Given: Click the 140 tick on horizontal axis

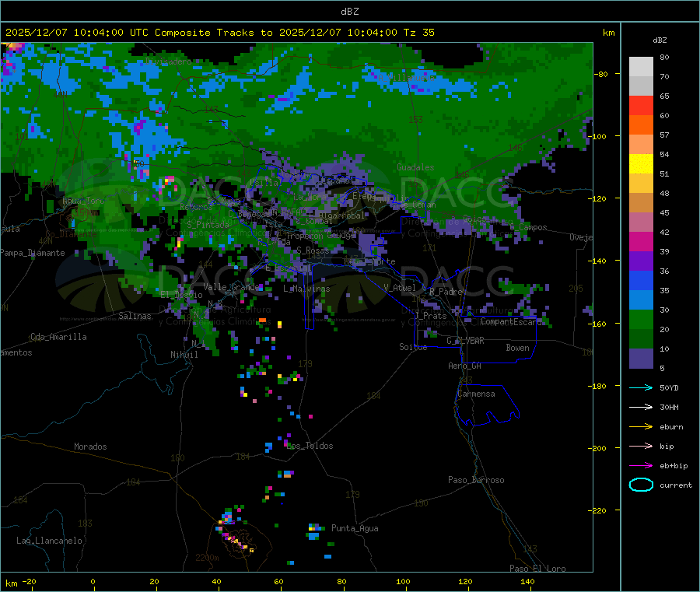Looking at the screenshot, I should [x=527, y=581].
